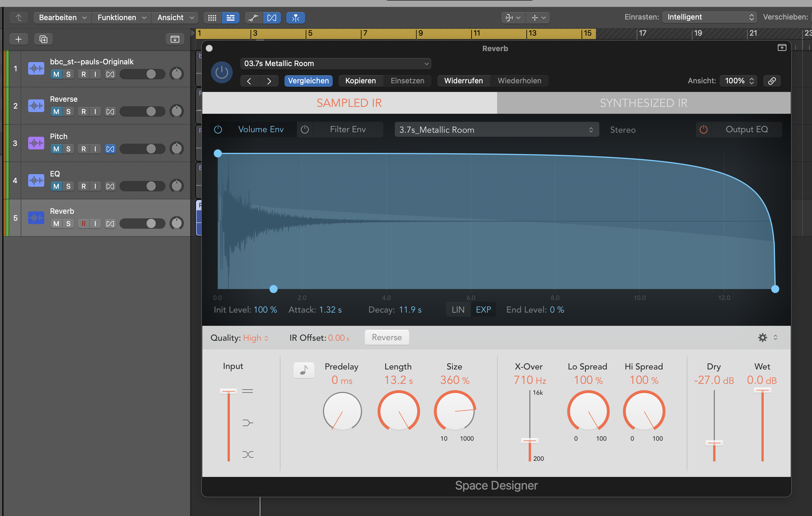This screenshot has width=812, height=516.
Task: Load the next preset with right arrow
Action: [x=269, y=81]
